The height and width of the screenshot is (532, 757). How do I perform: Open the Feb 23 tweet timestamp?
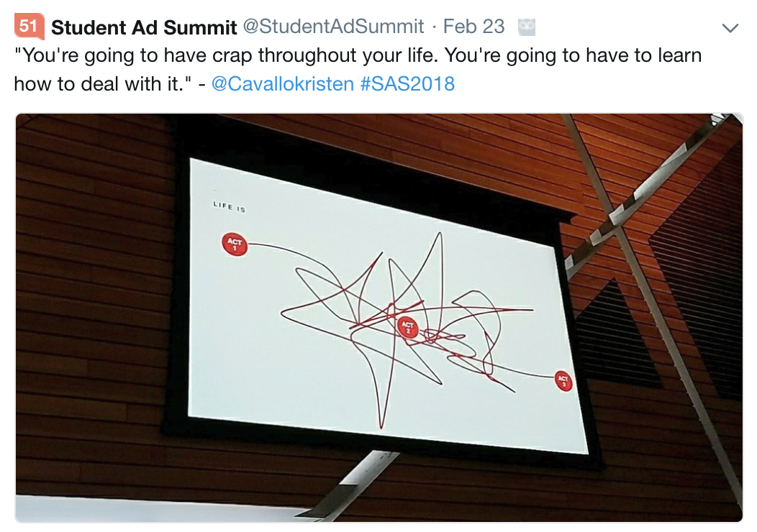click(x=473, y=27)
